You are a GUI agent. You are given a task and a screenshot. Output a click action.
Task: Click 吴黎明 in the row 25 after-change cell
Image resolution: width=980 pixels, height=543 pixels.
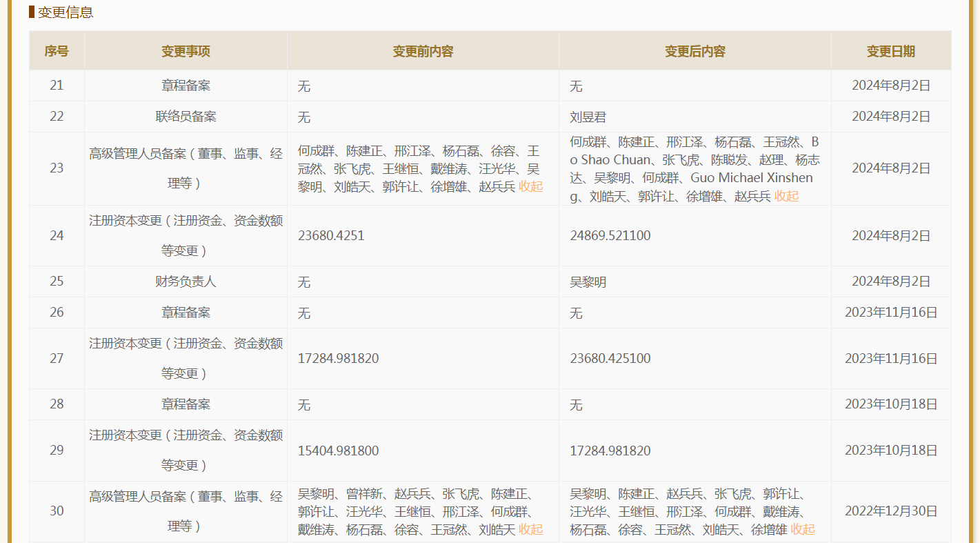pos(588,282)
